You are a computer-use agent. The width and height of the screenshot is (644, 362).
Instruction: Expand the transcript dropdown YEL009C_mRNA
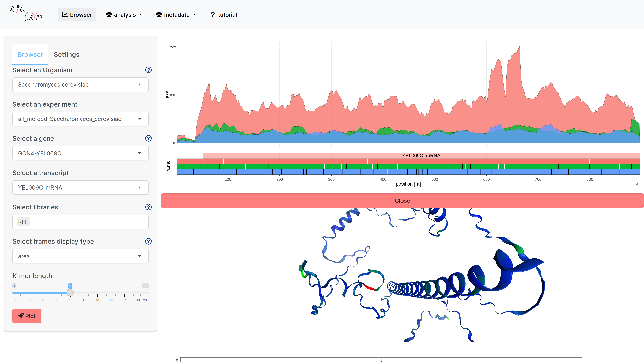coord(80,188)
